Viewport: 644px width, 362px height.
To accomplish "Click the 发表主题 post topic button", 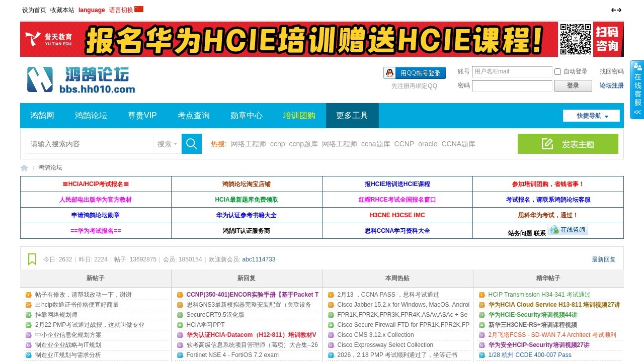I will click(568, 144).
